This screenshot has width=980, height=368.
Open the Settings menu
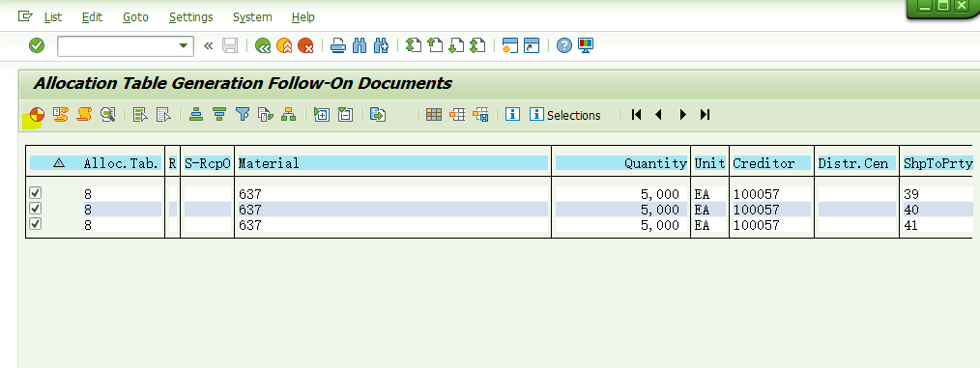(x=190, y=16)
